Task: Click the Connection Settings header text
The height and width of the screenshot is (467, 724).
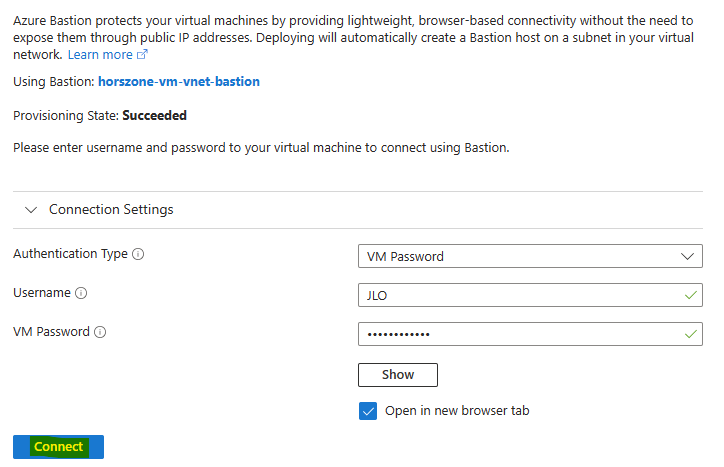Action: click(111, 210)
